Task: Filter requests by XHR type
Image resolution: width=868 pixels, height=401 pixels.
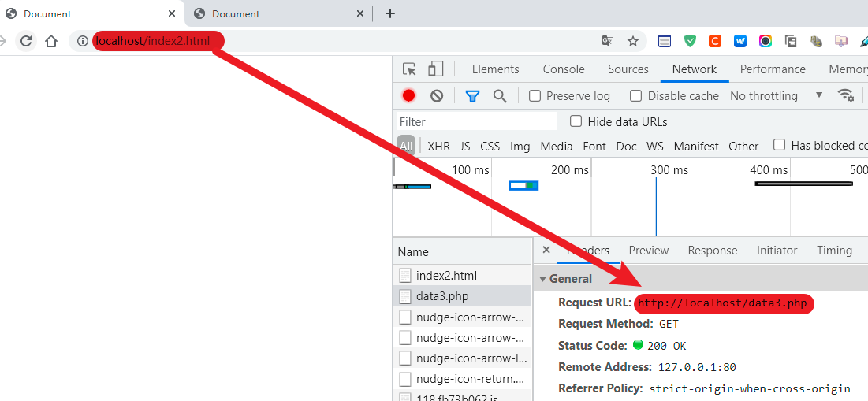Action: (438, 146)
